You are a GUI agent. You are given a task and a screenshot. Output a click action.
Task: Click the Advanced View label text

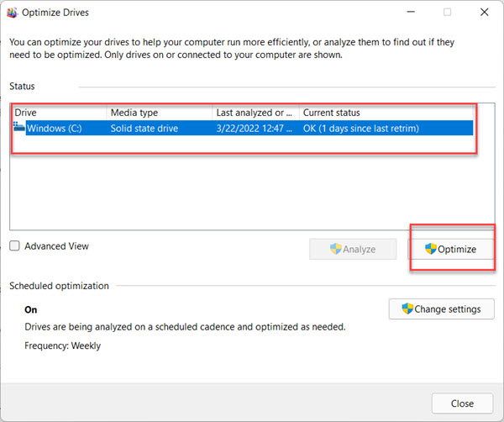coord(56,246)
